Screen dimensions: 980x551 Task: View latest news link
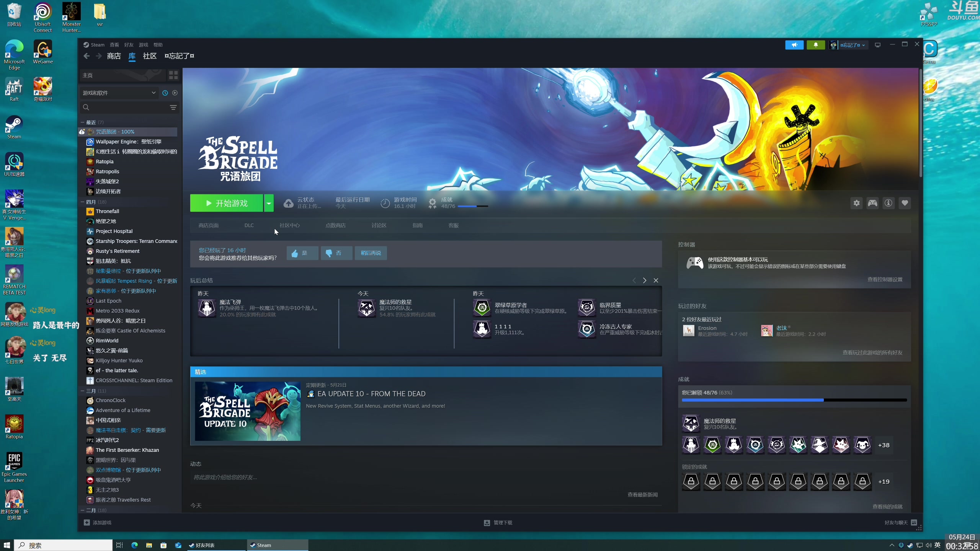coord(642,495)
